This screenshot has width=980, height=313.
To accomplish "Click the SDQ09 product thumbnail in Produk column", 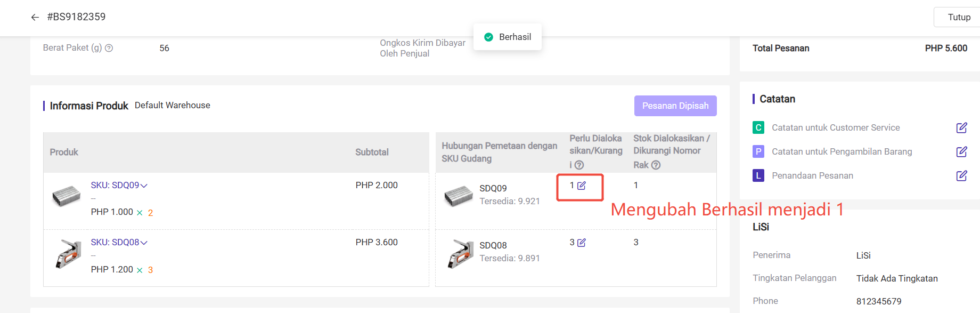I will (x=67, y=196).
